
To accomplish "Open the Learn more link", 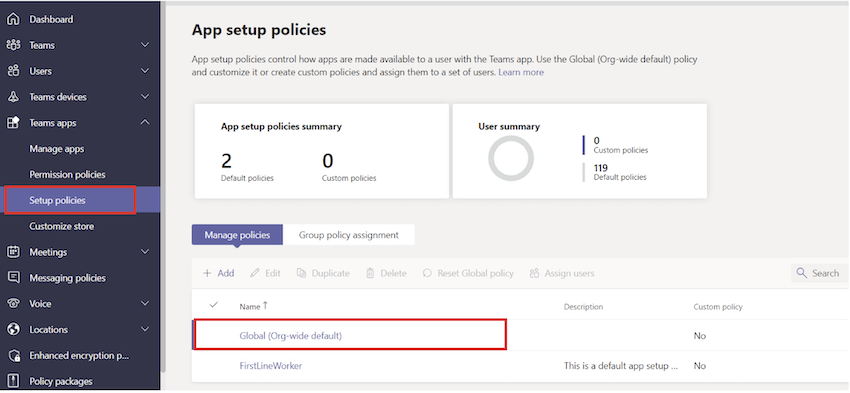I will [521, 72].
